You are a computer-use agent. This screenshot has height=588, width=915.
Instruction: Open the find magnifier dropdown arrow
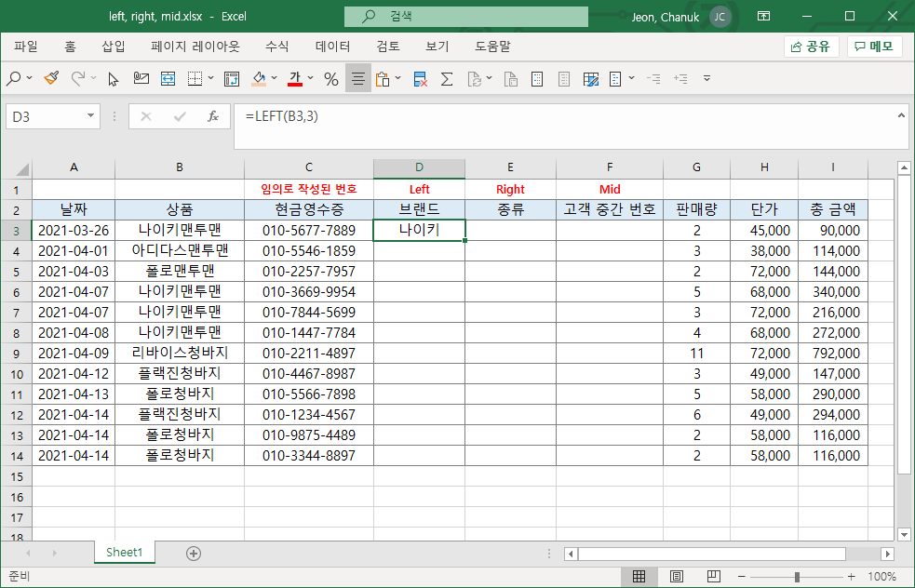[29, 78]
